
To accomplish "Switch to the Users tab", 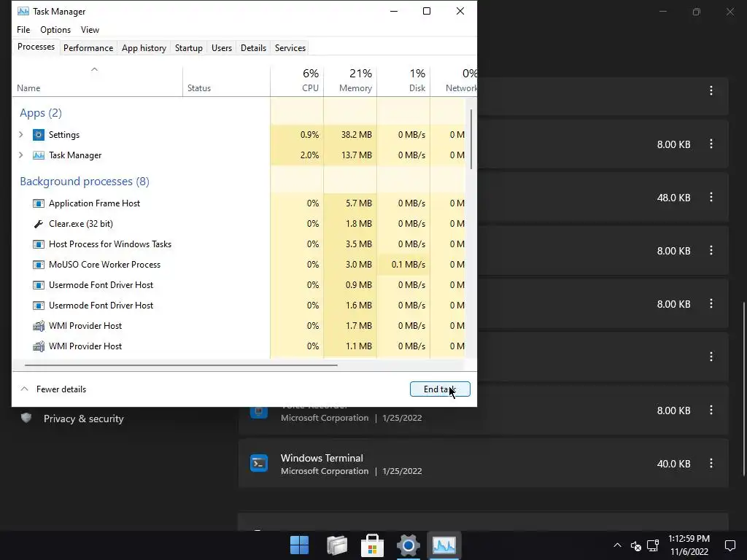I will point(222,48).
